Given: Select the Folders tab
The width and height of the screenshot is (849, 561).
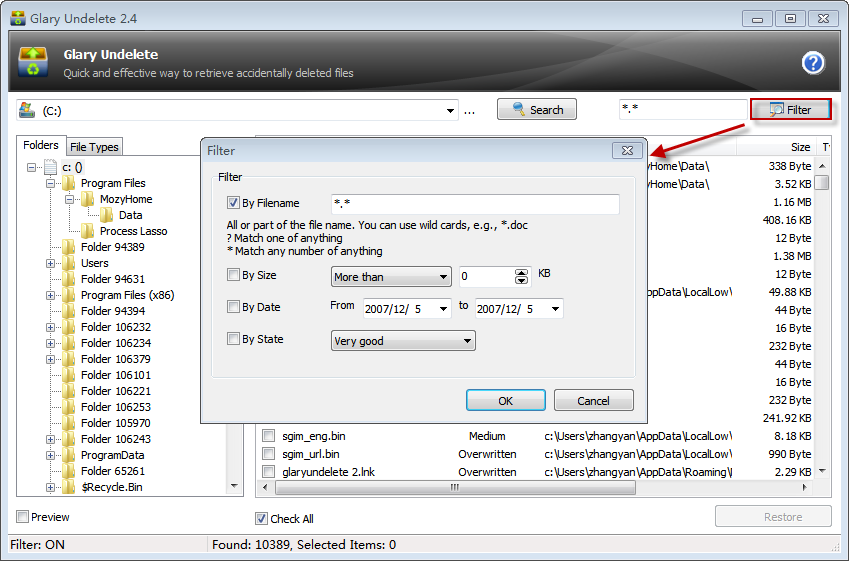Looking at the screenshot, I should (41, 146).
